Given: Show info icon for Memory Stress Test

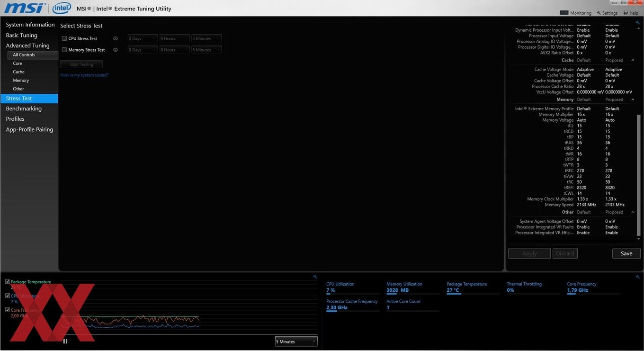Looking at the screenshot, I should click(x=116, y=50).
